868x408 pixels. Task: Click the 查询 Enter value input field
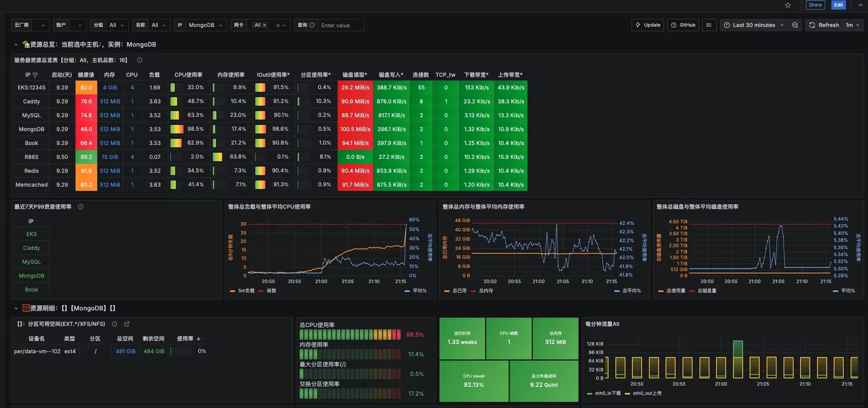coord(341,25)
